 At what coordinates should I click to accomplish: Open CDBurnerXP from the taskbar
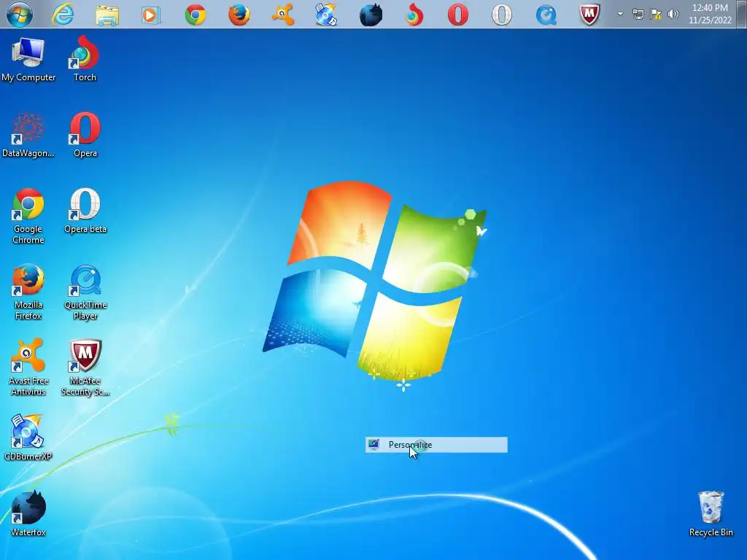(326, 15)
